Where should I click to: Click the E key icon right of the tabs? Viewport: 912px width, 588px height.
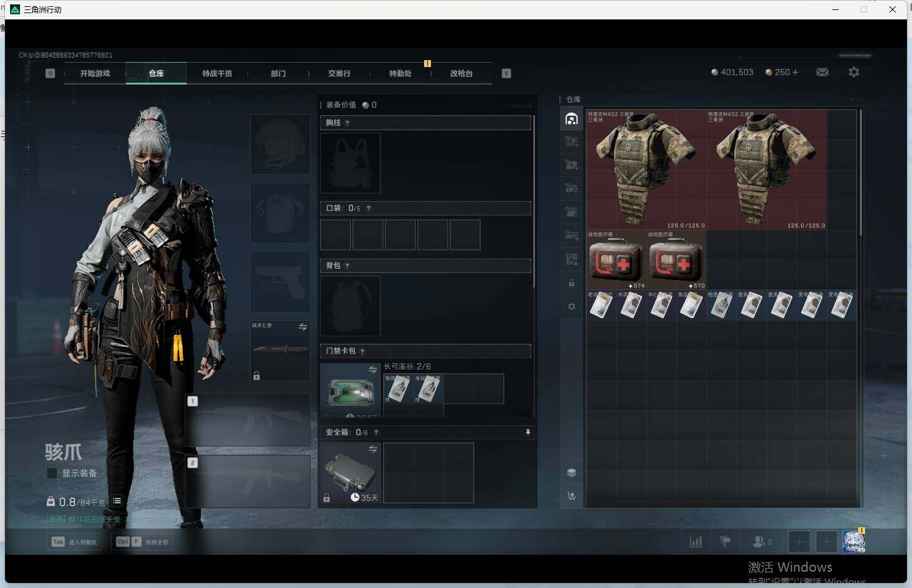tap(506, 73)
